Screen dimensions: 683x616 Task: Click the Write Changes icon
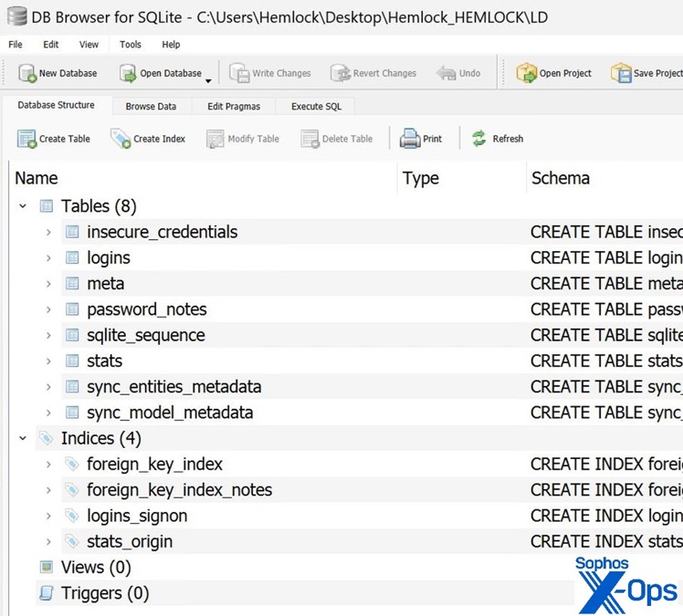(239, 73)
